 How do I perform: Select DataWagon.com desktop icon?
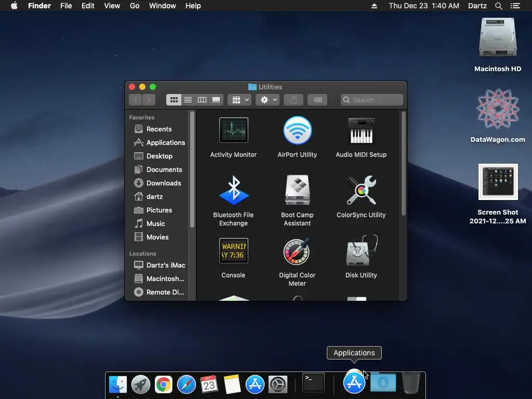click(498, 109)
